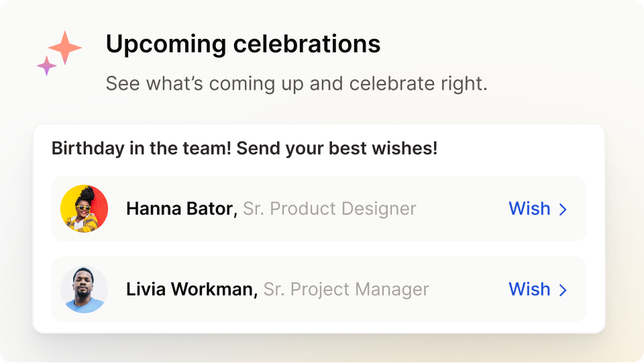Click the chevron arrow in Hanna Bator's row
This screenshot has height=363, width=644.
point(563,209)
